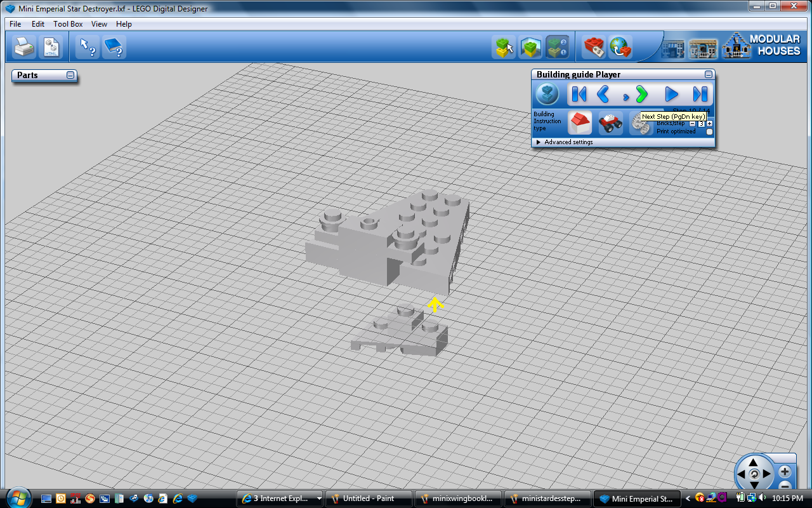Rotate the camera view right
Image resolution: width=812 pixels, height=508 pixels.
(767, 474)
